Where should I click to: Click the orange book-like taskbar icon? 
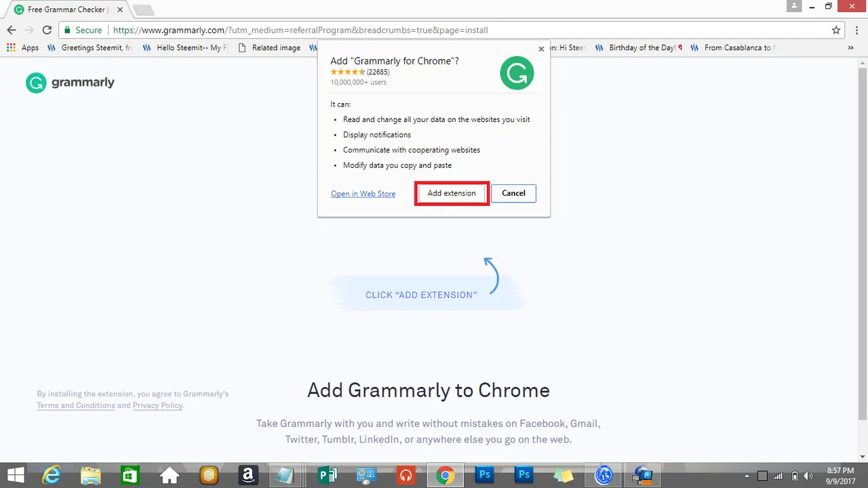[x=209, y=475]
